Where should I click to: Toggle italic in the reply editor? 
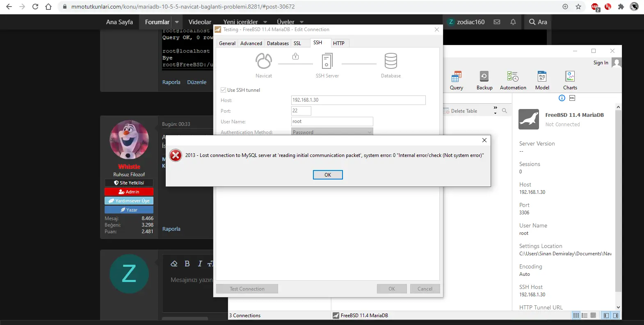200,264
